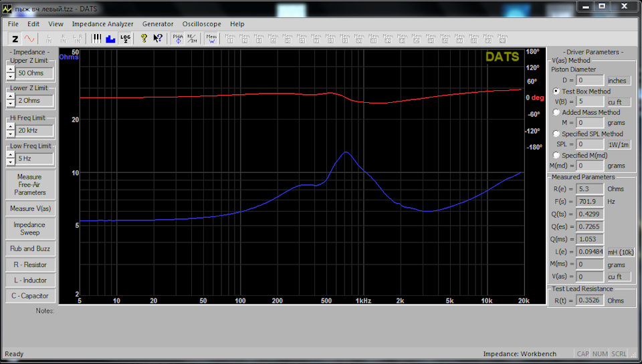The width and height of the screenshot is (642, 364).
Task: Click the SPL 1W/1m unit button
Action: (619, 144)
